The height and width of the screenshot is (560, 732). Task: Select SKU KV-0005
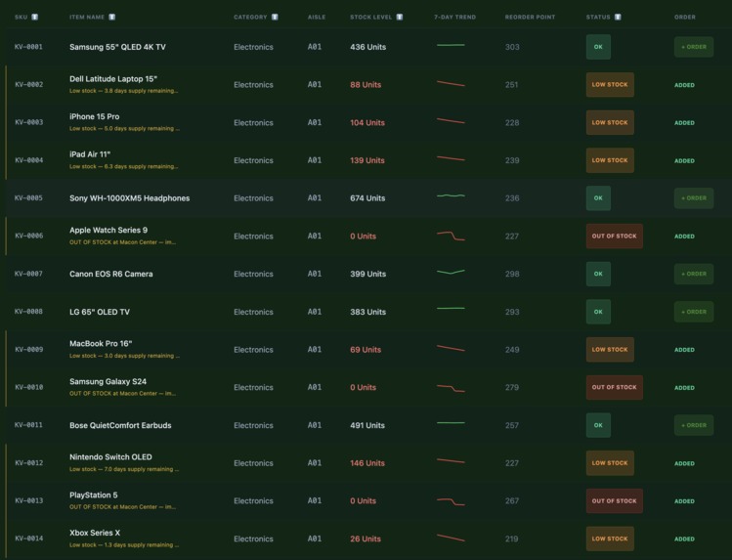tap(28, 198)
